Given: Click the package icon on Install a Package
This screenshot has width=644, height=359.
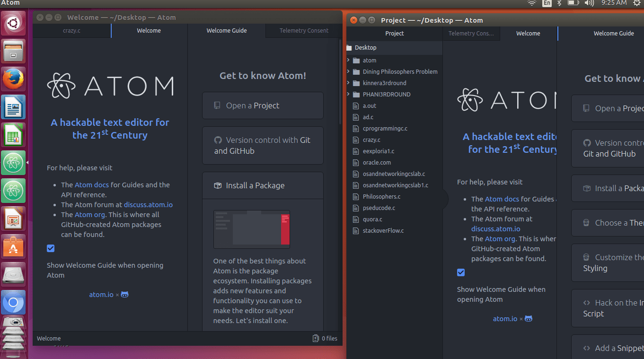Looking at the screenshot, I should pyautogui.click(x=219, y=185).
